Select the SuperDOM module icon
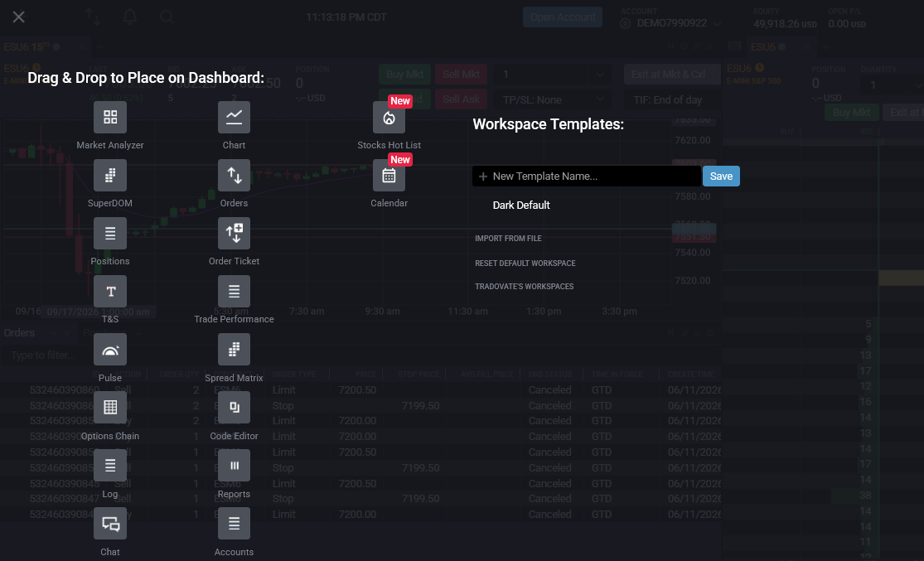This screenshot has width=924, height=561. pyautogui.click(x=110, y=175)
